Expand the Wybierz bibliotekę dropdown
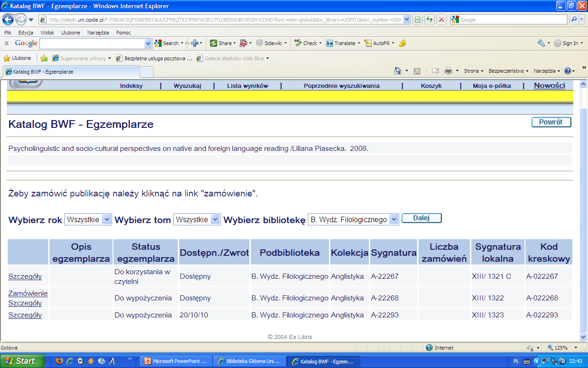588x368 pixels. coord(353,219)
